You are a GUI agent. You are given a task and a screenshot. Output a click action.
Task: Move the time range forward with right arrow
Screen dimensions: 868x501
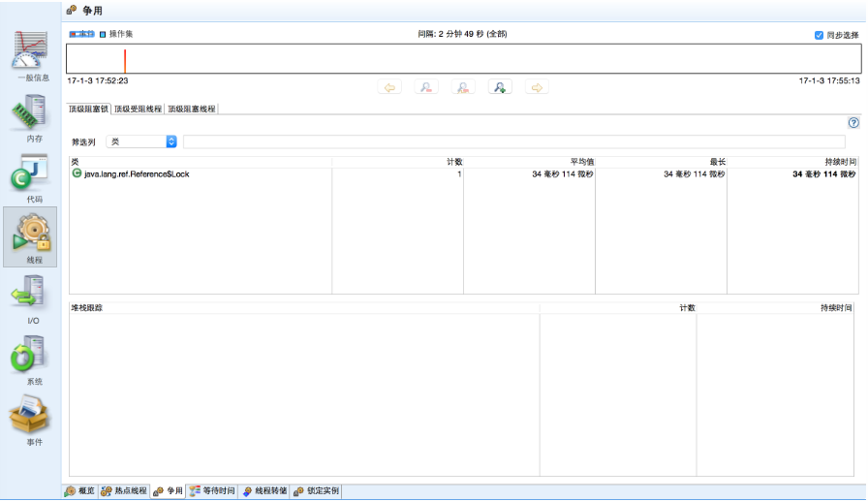(537, 87)
